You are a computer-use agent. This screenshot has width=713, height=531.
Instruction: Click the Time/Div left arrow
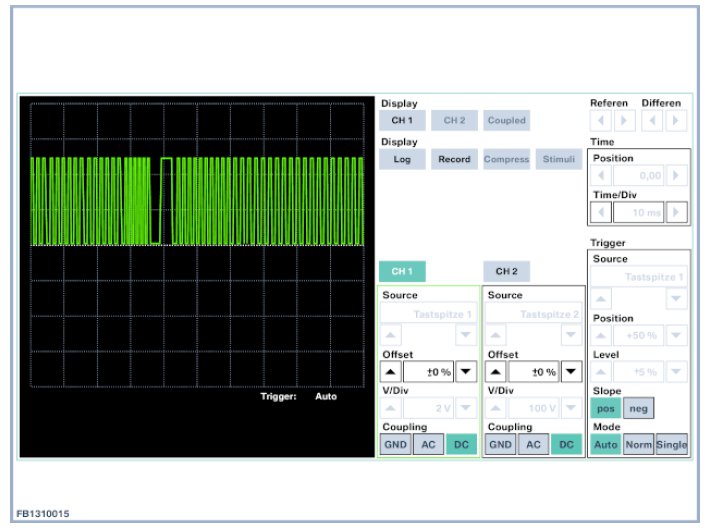[x=602, y=212]
